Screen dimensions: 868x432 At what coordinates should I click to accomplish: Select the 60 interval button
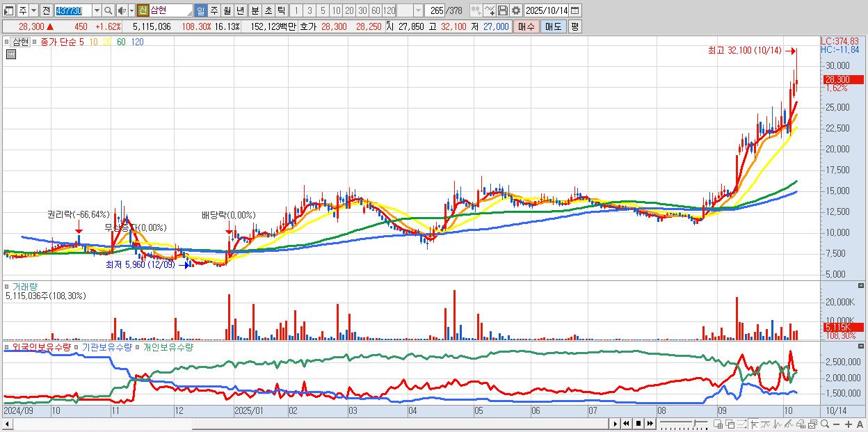[x=376, y=10]
